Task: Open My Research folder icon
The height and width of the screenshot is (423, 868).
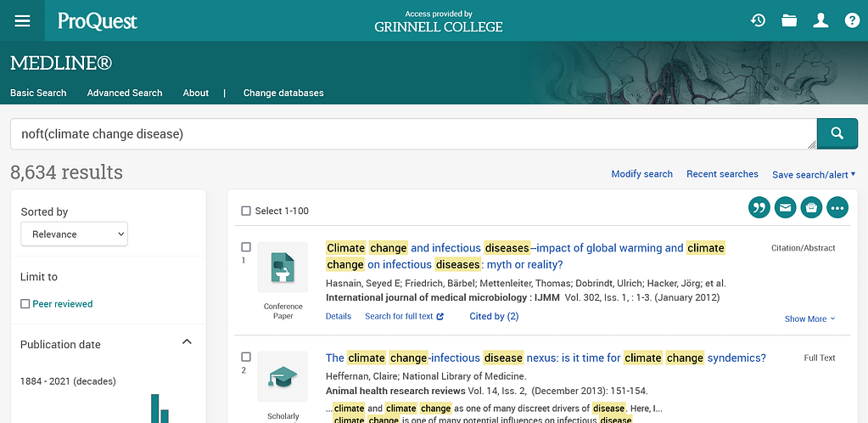Action: [789, 20]
